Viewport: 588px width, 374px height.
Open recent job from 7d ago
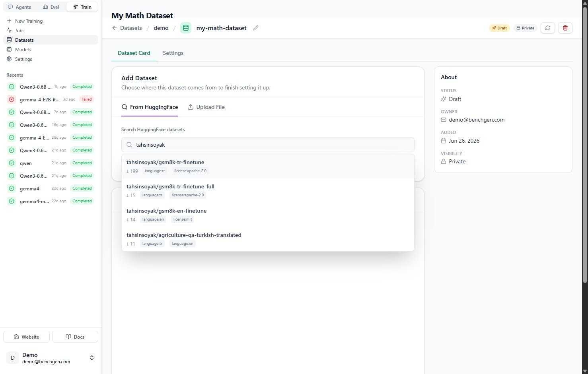51,112
